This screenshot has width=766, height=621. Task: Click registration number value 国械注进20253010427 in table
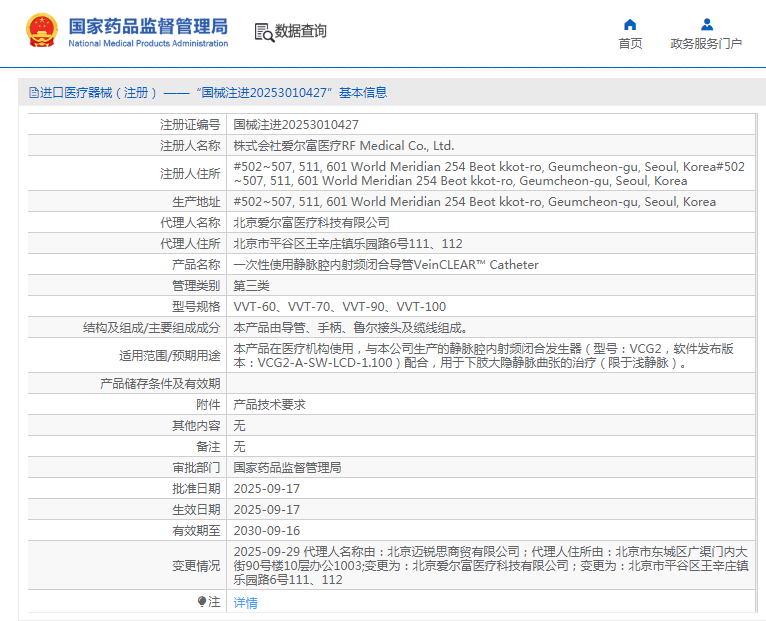[x=296, y=125]
